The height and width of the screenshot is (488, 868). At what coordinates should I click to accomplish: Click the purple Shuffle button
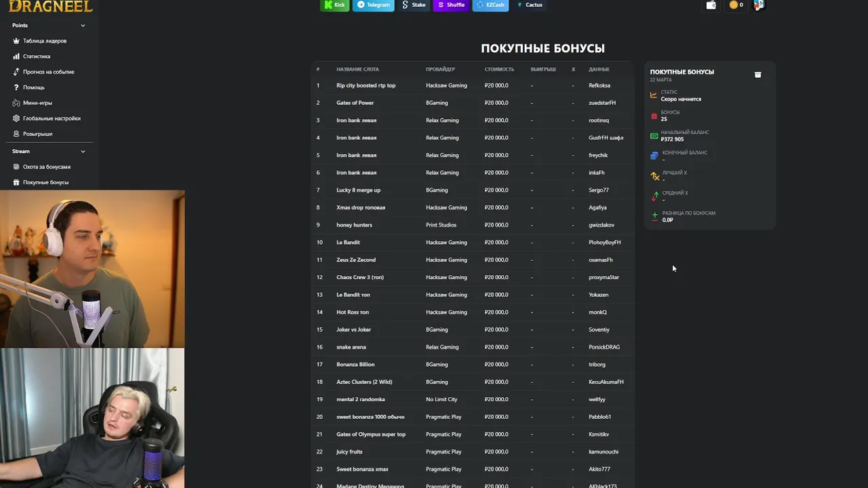pyautogui.click(x=451, y=5)
